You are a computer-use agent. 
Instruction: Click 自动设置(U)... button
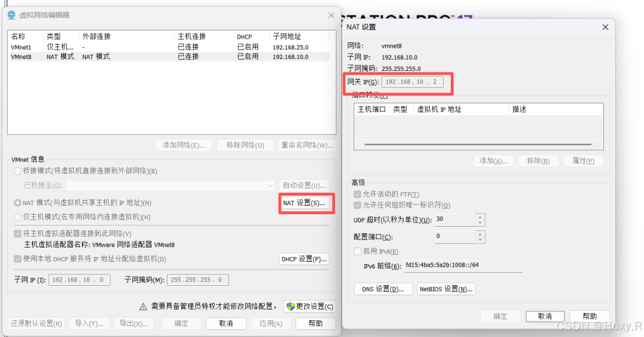(x=304, y=185)
